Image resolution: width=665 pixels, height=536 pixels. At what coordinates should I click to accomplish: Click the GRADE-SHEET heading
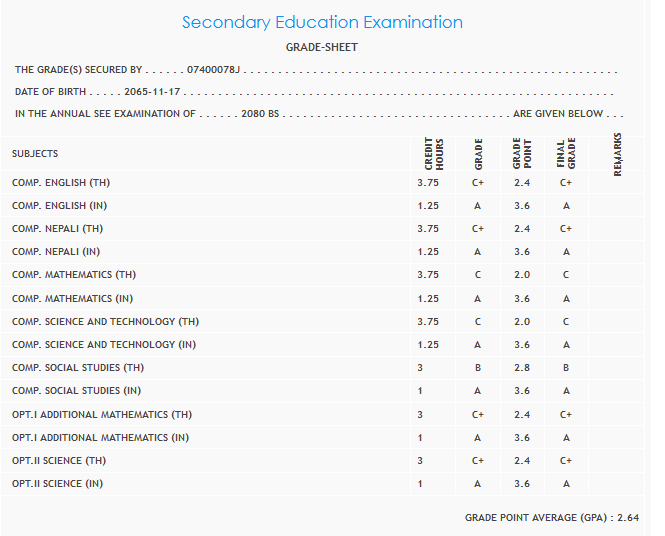coord(322,47)
